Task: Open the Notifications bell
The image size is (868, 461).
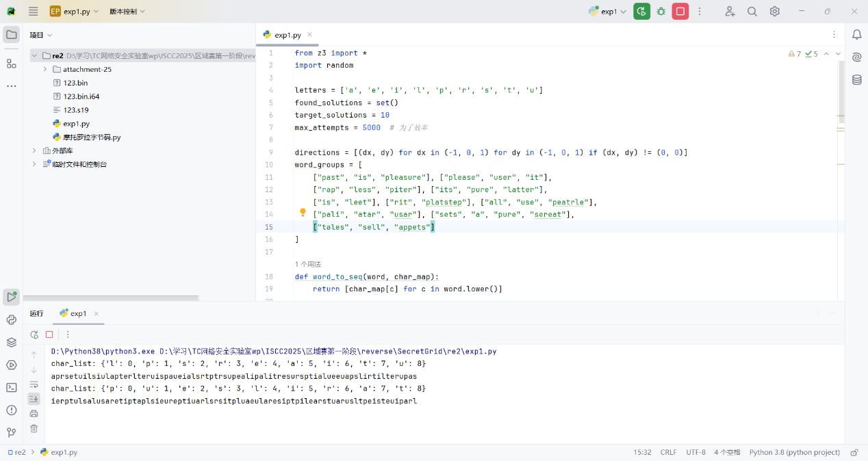Action: point(856,35)
